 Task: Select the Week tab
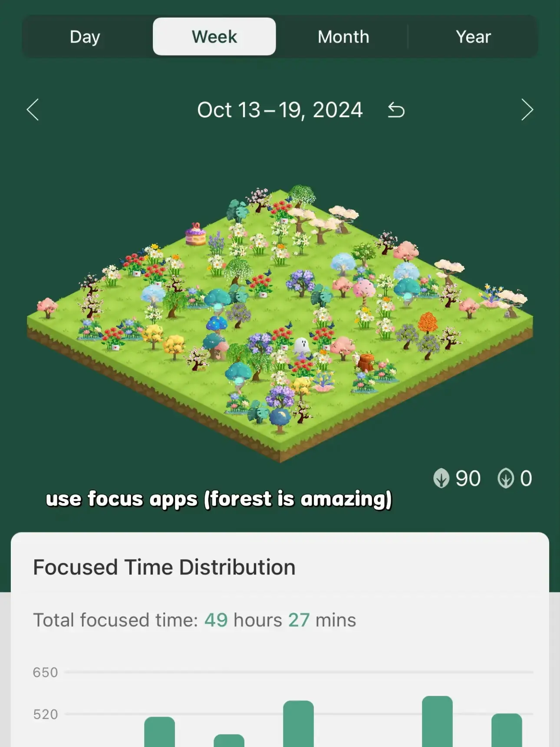(214, 37)
